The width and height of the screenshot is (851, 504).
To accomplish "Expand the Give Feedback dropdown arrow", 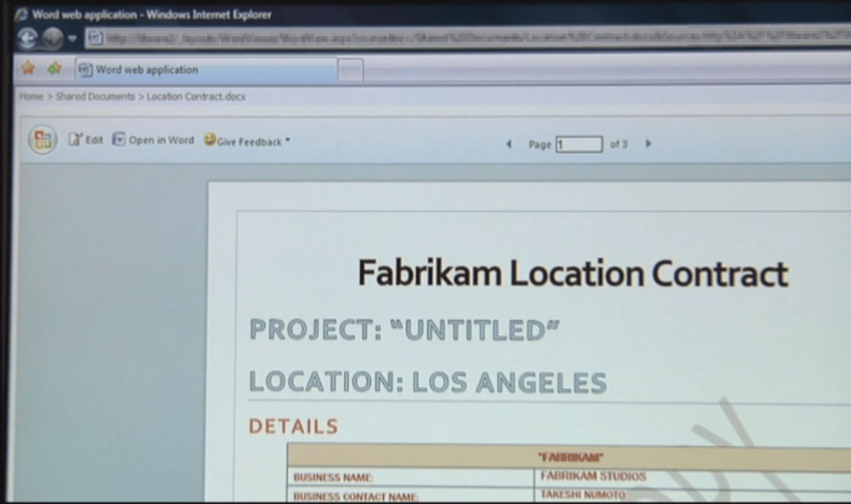I will [288, 140].
